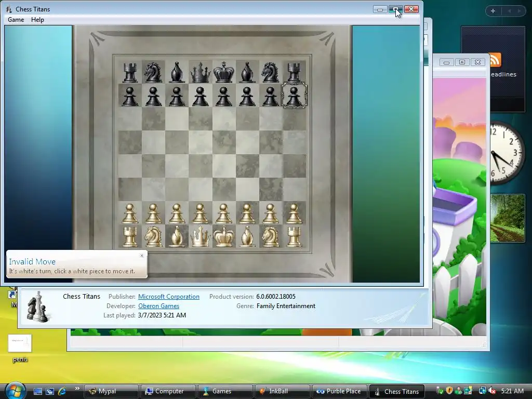Select the white pawn on e2
Viewport: 532px width, 399px height.
coord(223,214)
